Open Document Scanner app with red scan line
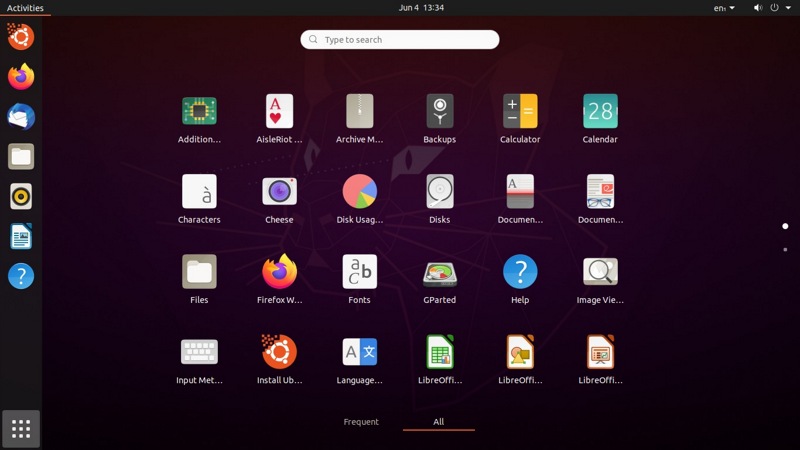 520,191
